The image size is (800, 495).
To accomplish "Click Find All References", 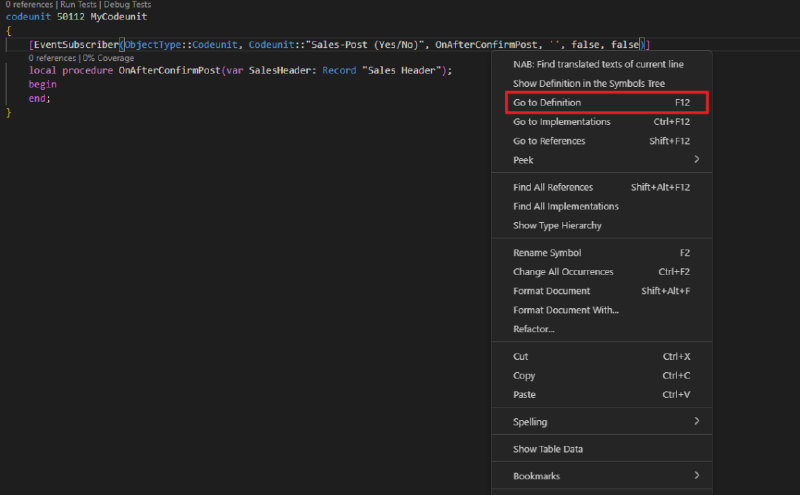I will 553,187.
